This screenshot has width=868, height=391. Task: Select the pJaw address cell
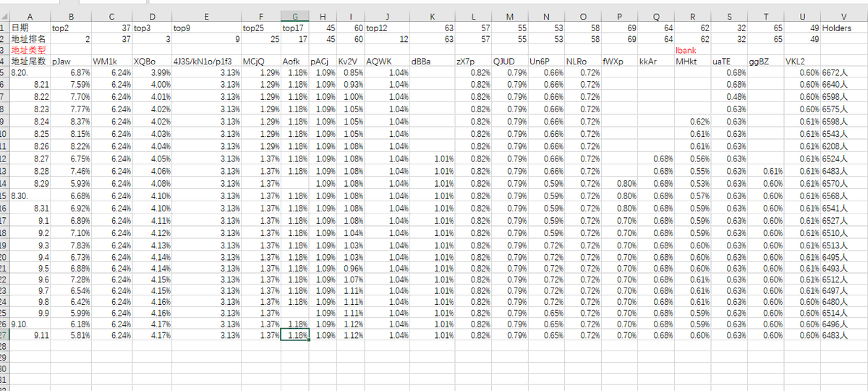[x=71, y=62]
